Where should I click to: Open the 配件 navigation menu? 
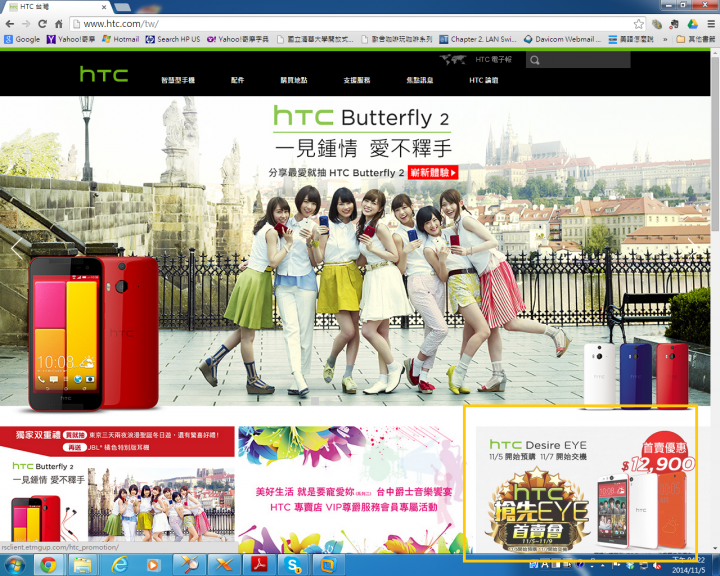[237, 80]
